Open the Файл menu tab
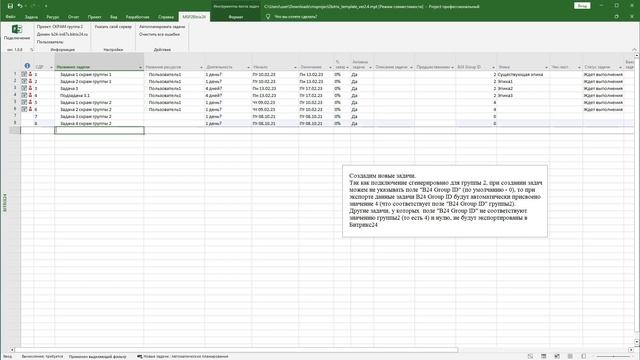Screen dimensions: 640x360 pyautogui.click(x=11, y=17)
